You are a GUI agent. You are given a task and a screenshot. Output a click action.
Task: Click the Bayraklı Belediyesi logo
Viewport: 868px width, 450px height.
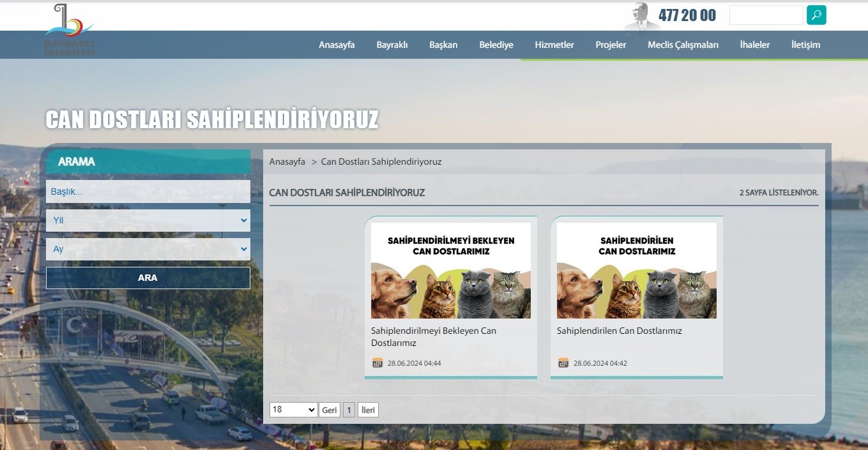click(69, 30)
